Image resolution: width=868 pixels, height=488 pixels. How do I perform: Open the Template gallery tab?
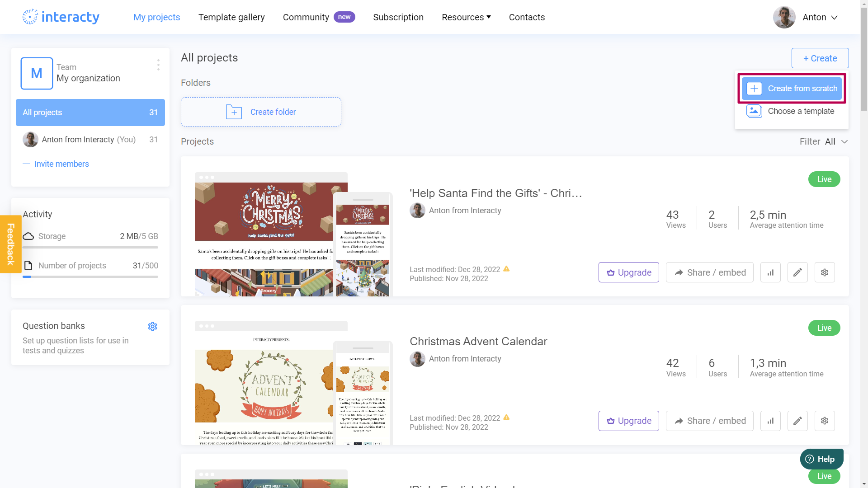pyautogui.click(x=232, y=17)
